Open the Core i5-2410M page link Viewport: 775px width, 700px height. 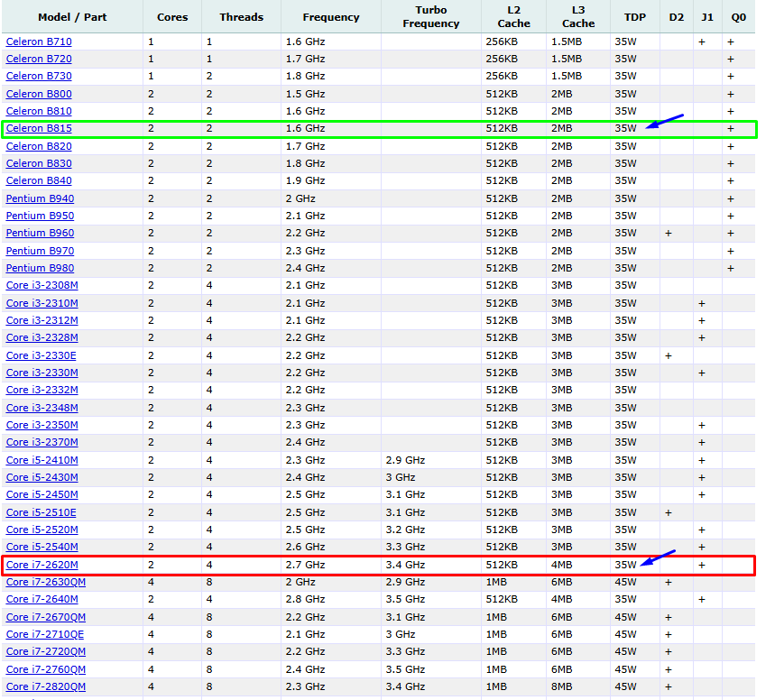click(42, 460)
